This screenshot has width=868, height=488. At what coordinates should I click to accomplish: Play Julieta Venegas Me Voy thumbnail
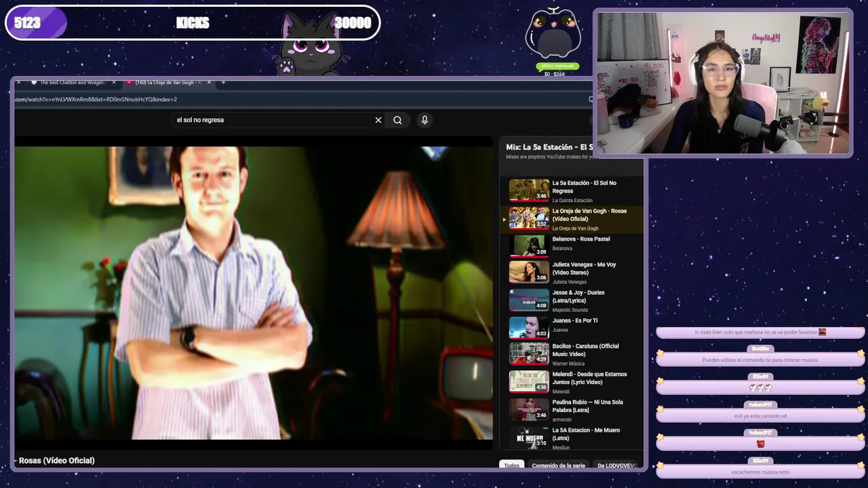(529, 272)
